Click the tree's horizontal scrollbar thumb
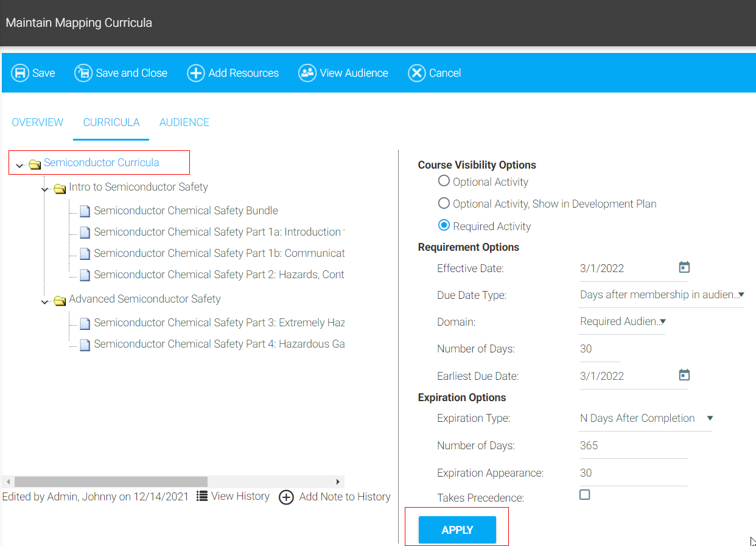The image size is (756, 546). pyautogui.click(x=111, y=481)
